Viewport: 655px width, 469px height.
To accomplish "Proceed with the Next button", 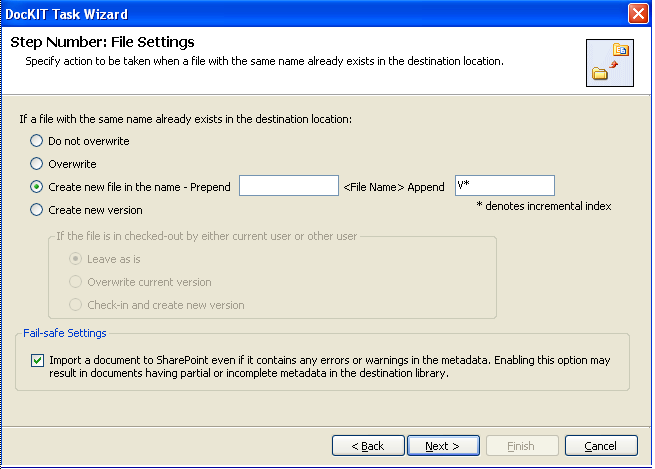I will coord(443,446).
